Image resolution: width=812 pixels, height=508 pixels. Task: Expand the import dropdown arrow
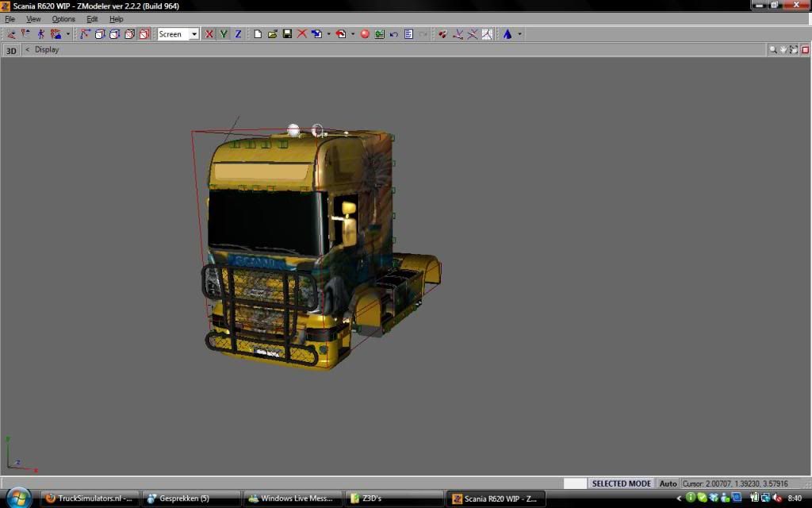click(328, 34)
